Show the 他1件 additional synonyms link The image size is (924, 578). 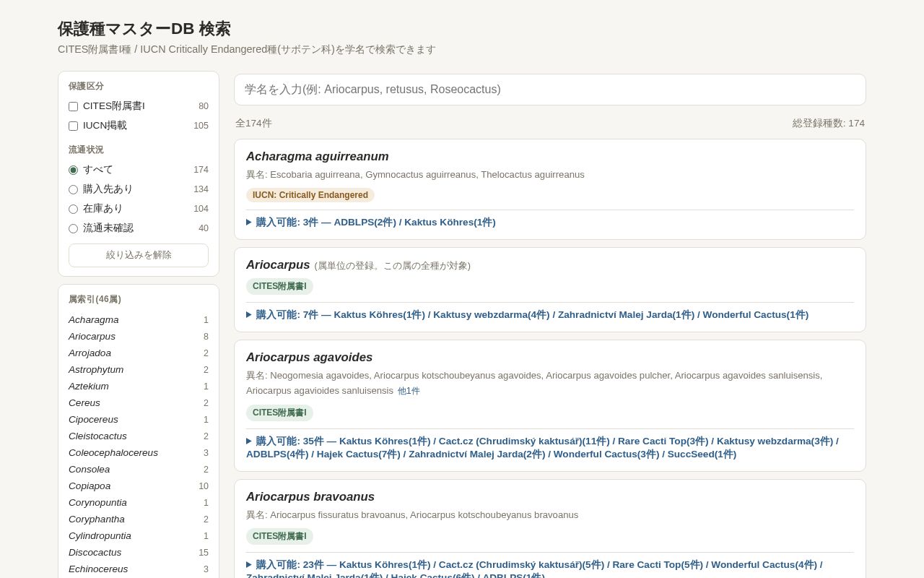point(409,391)
